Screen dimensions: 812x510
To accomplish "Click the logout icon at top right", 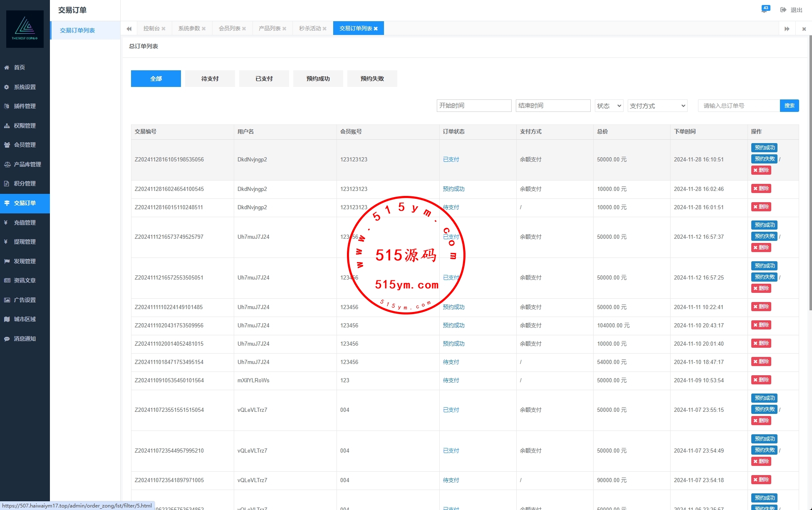I will click(x=783, y=10).
